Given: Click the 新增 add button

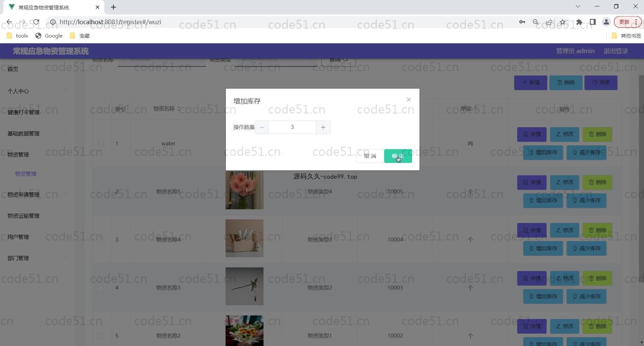Looking at the screenshot, I should pos(530,83).
